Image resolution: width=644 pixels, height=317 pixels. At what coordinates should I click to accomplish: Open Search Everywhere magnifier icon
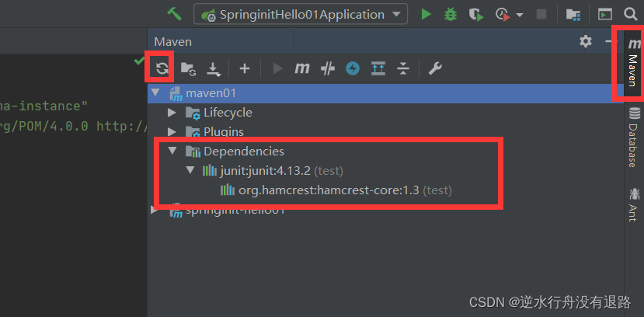[x=631, y=14]
